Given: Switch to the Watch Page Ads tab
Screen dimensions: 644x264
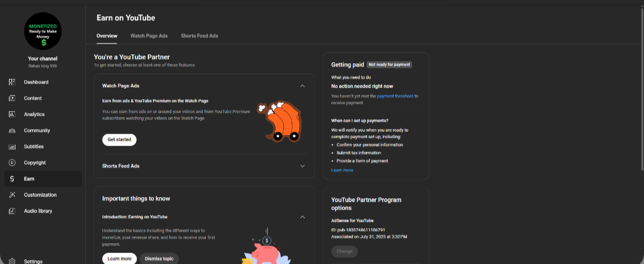Looking at the screenshot, I should coord(149,36).
